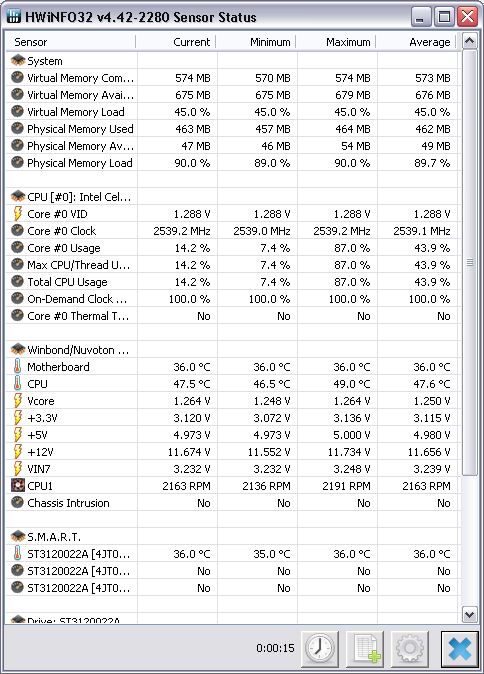Select the Current column header
Image resolution: width=484 pixels, height=674 pixels.
(x=176, y=42)
